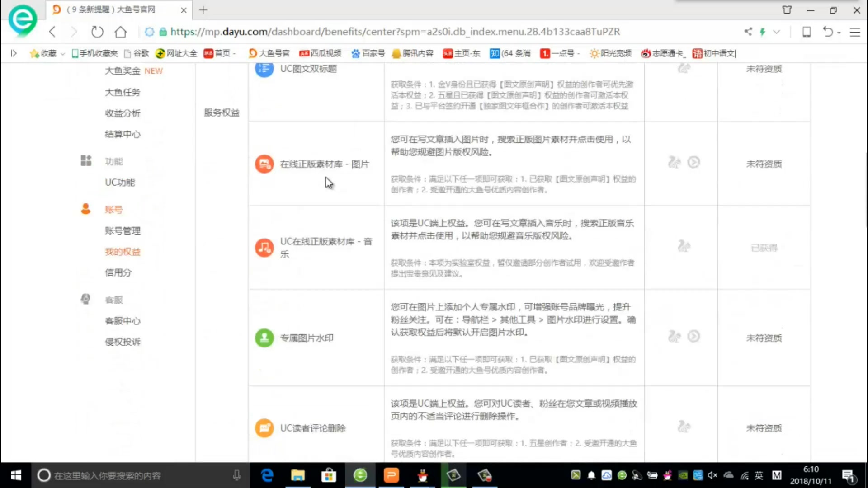Click the undo closed-tab arrow icon

(x=828, y=32)
